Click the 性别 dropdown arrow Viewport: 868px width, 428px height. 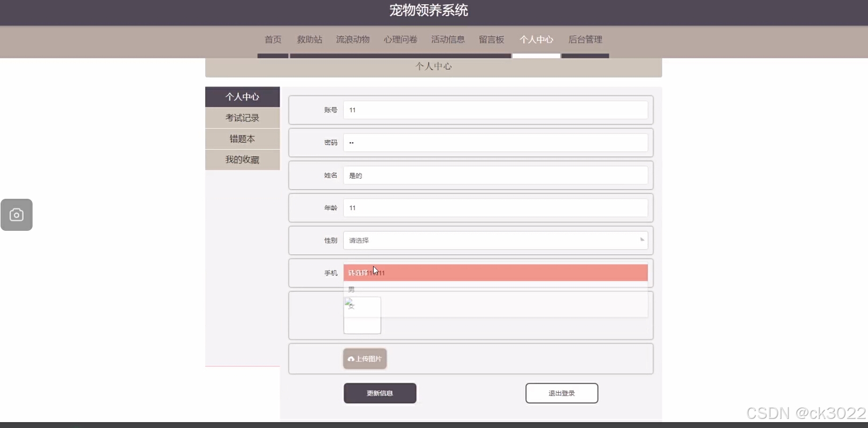(642, 240)
